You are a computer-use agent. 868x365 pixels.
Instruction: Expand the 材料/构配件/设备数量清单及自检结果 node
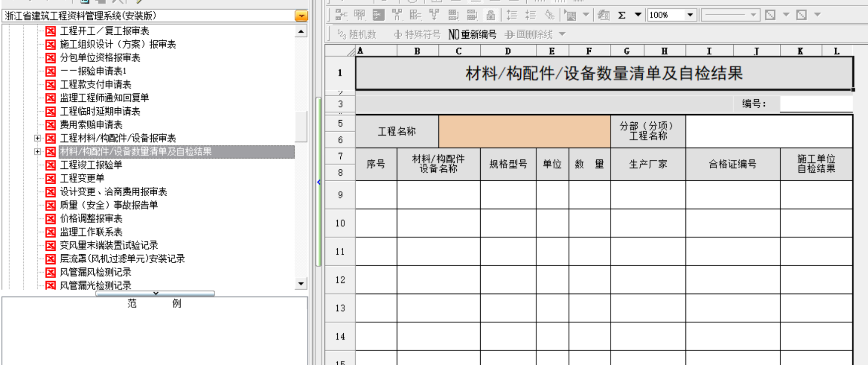point(37,151)
